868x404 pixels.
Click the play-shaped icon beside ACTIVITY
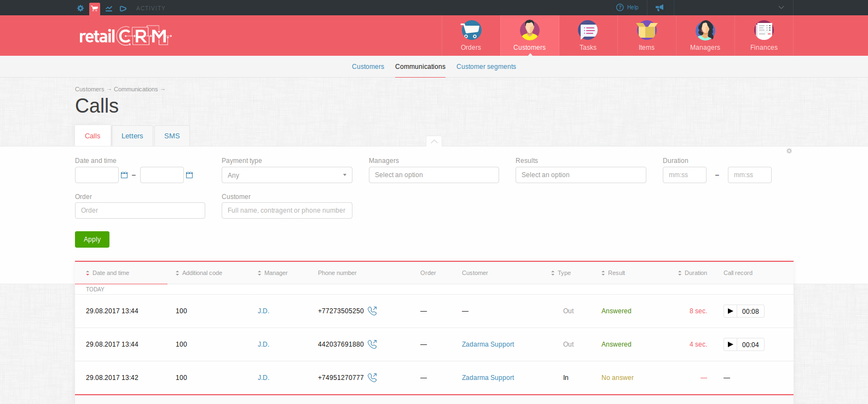(x=123, y=8)
